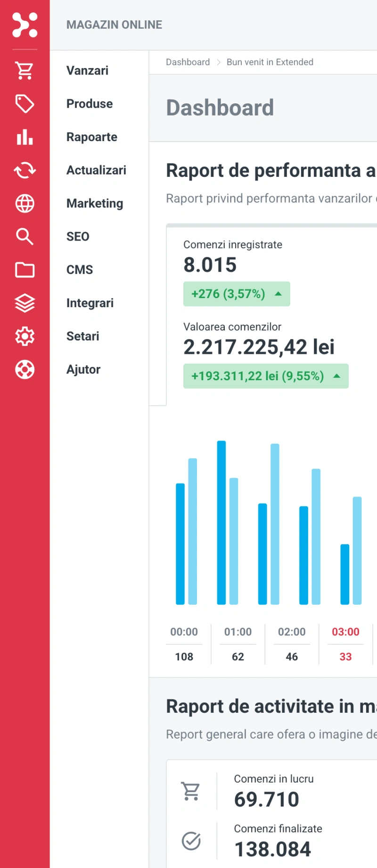
Task: Click the Raport de activitate heading
Action: 271,707
